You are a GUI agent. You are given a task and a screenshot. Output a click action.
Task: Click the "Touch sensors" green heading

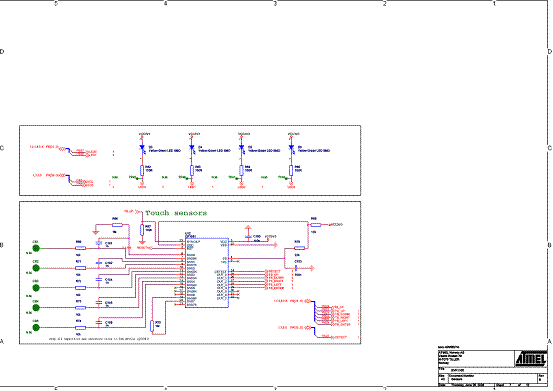[x=176, y=213]
